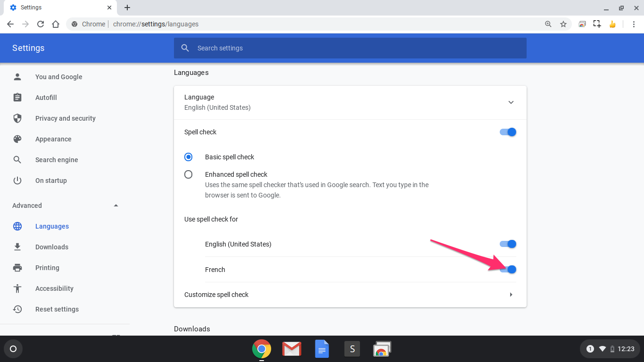This screenshot has width=644, height=362.
Task: Select Enhanced spell check radio button
Action: point(189,174)
